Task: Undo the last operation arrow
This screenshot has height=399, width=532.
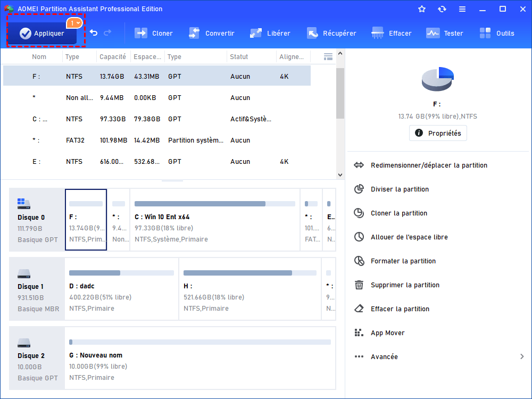Action: pos(94,32)
